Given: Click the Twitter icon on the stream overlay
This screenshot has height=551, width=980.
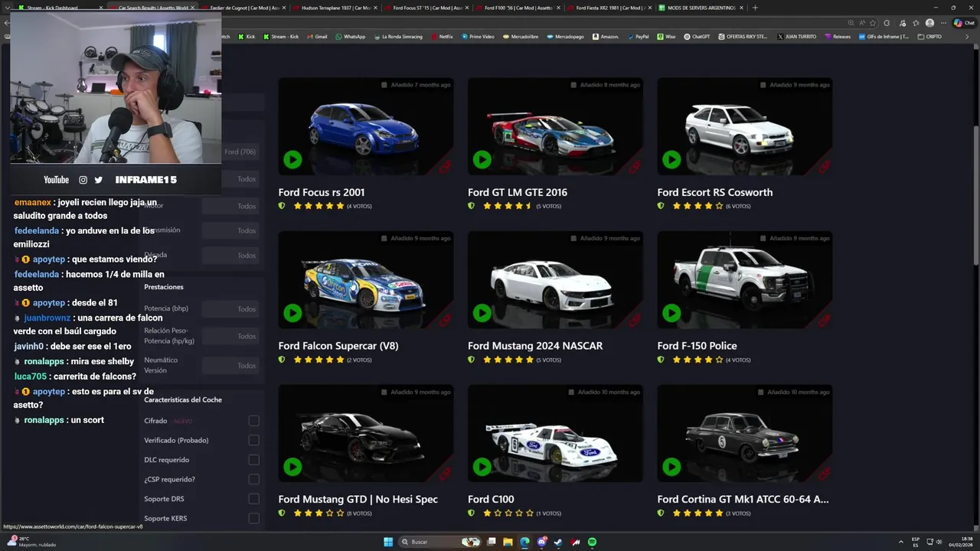Looking at the screenshot, I should click(x=98, y=180).
